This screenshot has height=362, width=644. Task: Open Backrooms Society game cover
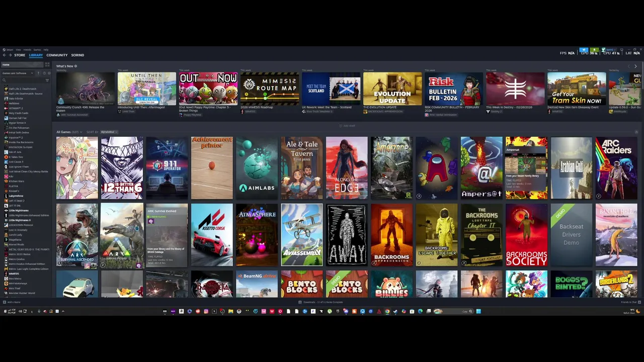pyautogui.click(x=526, y=235)
